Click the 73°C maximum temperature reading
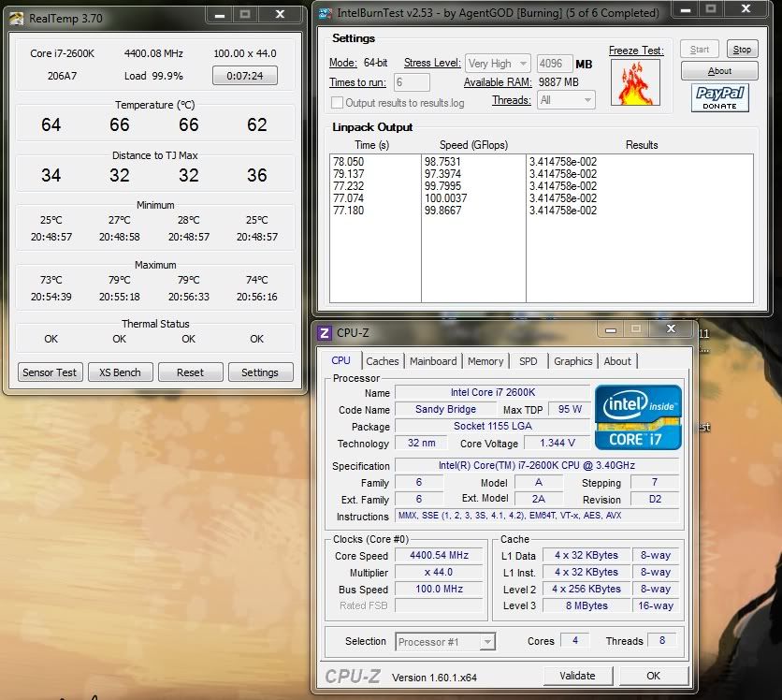782x700 pixels. click(x=51, y=280)
